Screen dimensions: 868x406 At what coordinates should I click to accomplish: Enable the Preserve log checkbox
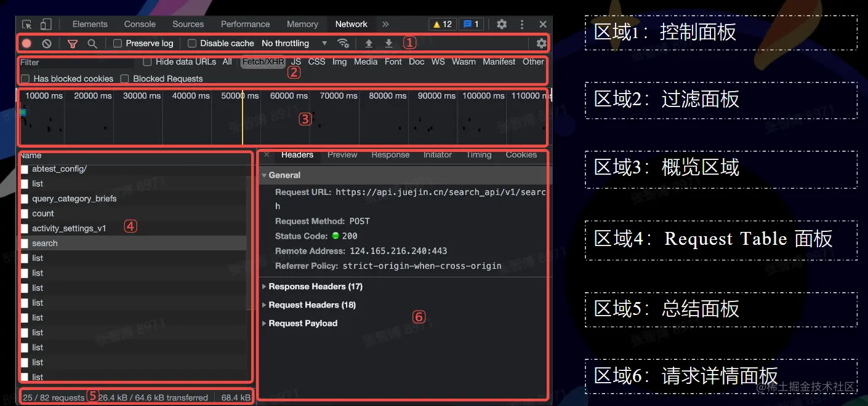[x=118, y=43]
